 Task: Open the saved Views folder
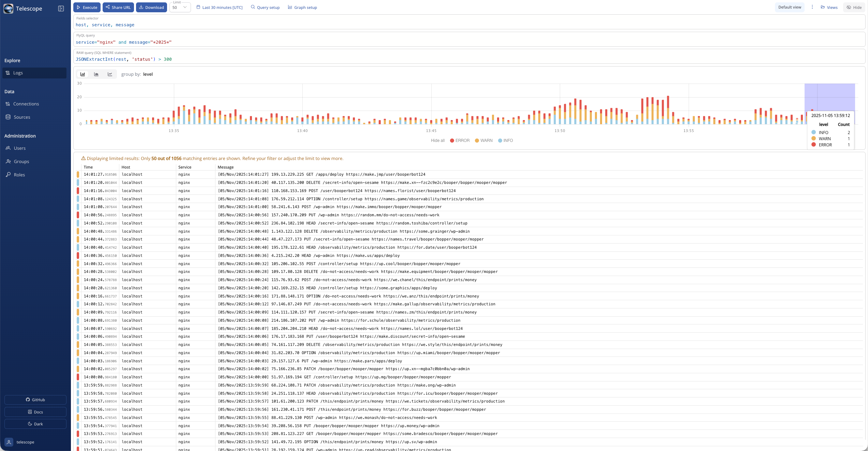coord(829,7)
